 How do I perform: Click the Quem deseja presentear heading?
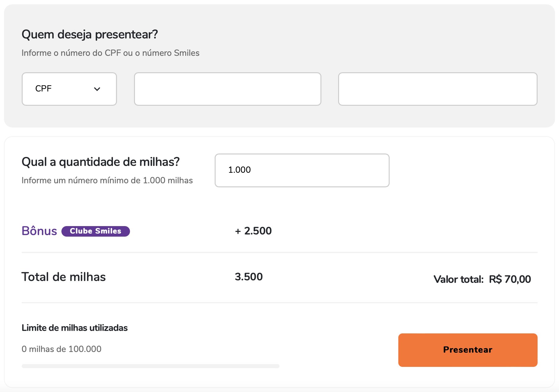tap(90, 34)
